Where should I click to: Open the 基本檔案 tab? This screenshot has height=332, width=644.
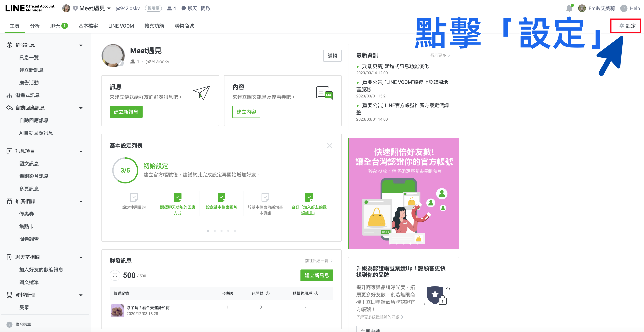pos(88,26)
